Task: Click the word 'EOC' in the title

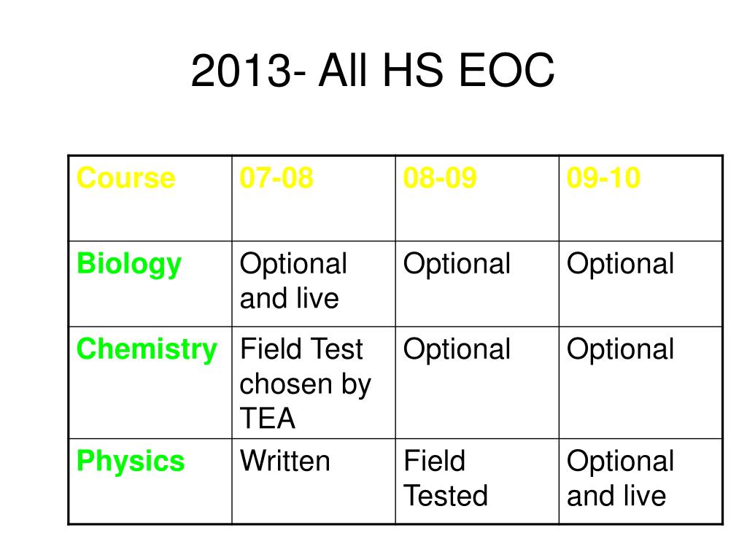Action: 506,71
